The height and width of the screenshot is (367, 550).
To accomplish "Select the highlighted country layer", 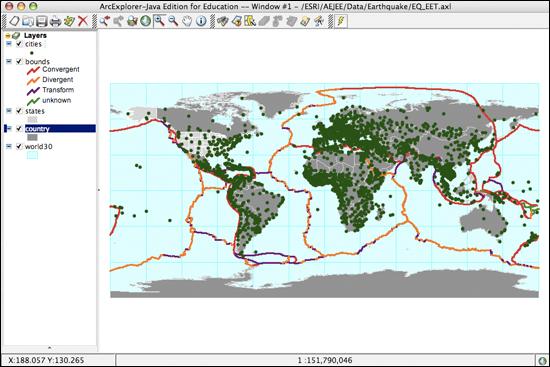I will (x=60, y=129).
